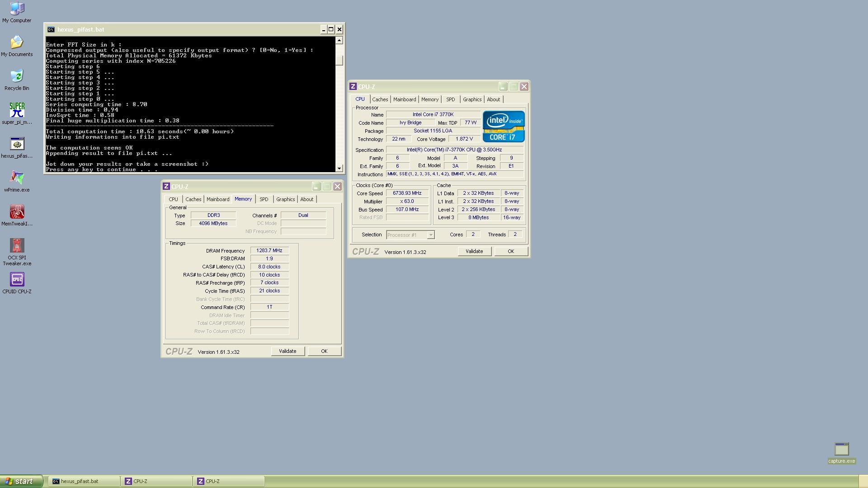
Task: Click the command prompt title bar icon
Action: (51, 29)
